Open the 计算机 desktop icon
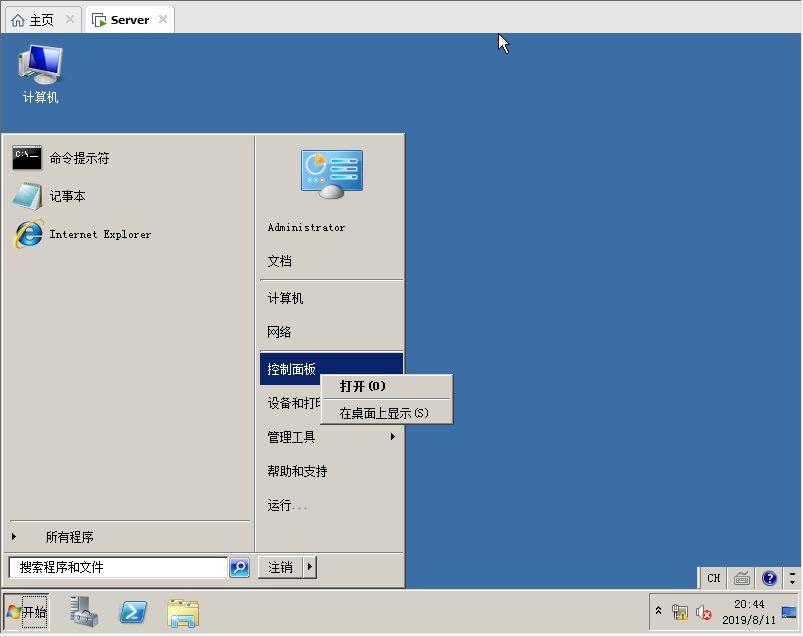Screen dimensions: 803x637 40,74
